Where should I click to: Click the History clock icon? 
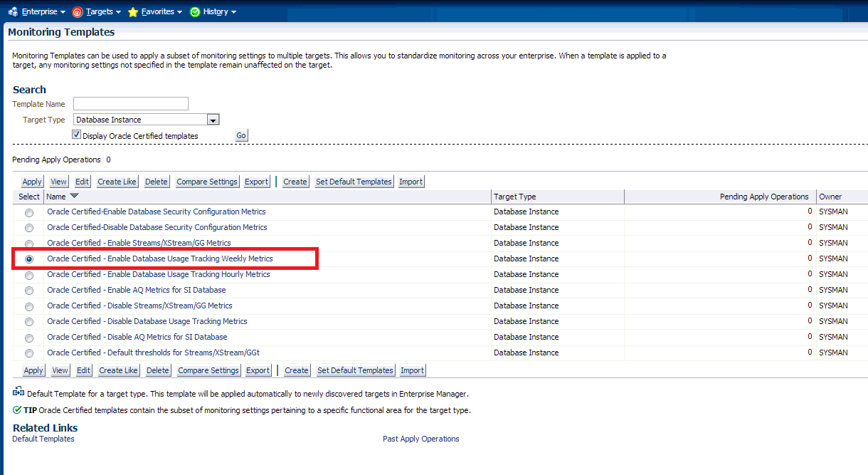[195, 11]
